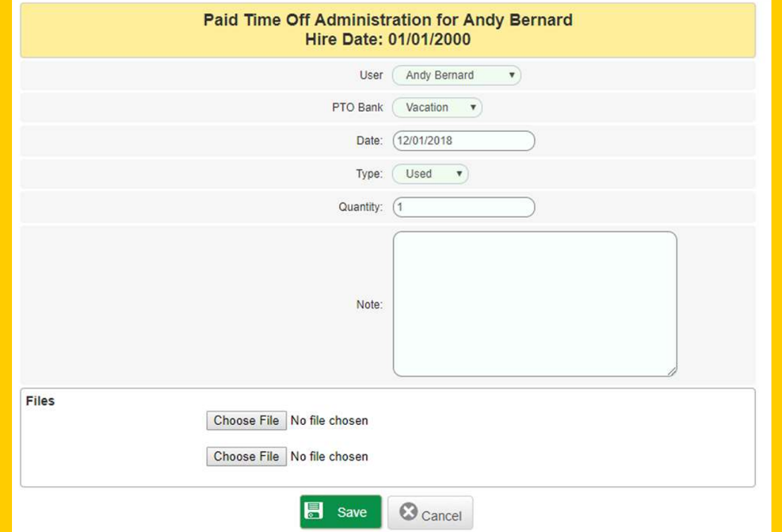This screenshot has height=532, width=782.
Task: Click inside the Note text area
Action: 534,304
